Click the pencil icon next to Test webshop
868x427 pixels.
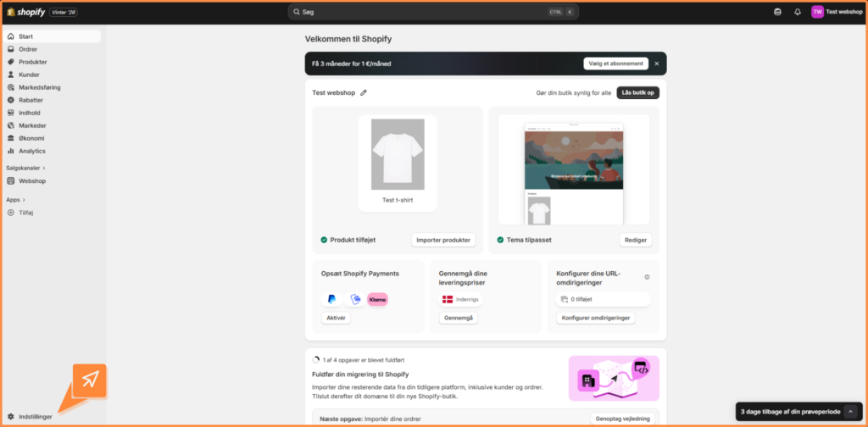364,93
